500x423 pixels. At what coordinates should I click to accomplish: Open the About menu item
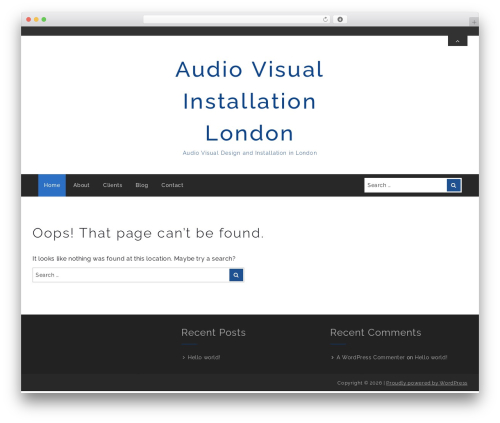81,185
